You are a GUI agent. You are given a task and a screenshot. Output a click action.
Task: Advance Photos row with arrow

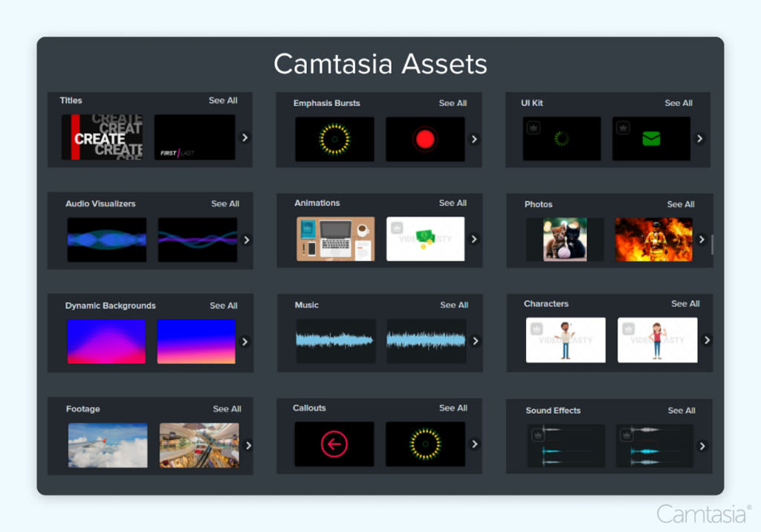(x=702, y=239)
